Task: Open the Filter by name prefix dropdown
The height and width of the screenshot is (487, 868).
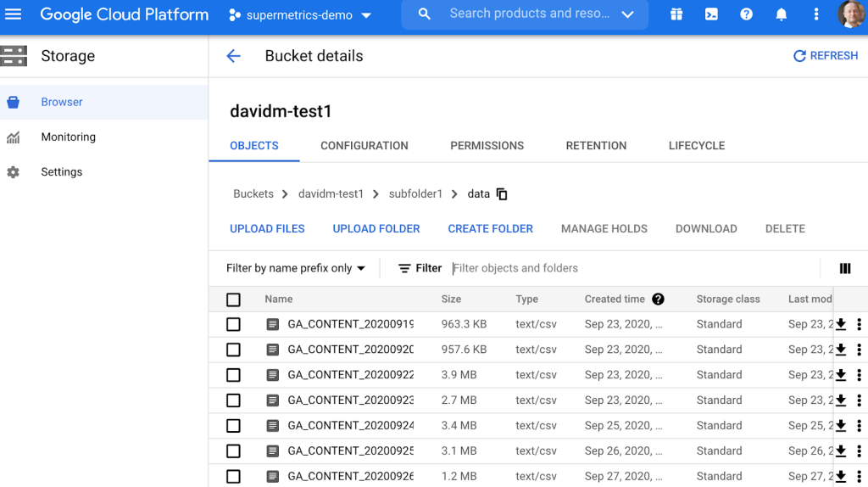Action: click(296, 268)
